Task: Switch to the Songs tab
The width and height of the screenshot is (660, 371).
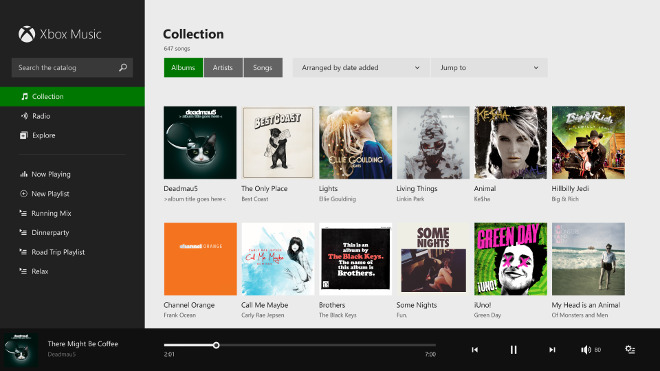Action: [263, 67]
